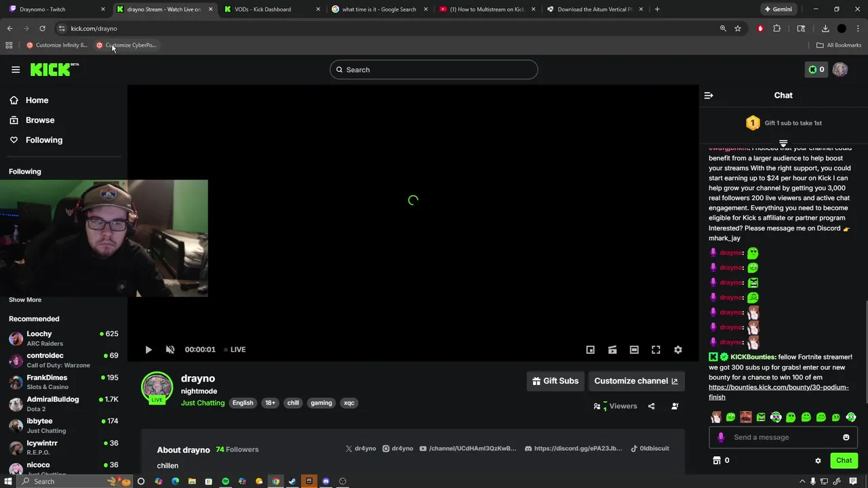Open recommended channel FrankDimes
Viewport: 868px width, 488px height.
coord(64,382)
